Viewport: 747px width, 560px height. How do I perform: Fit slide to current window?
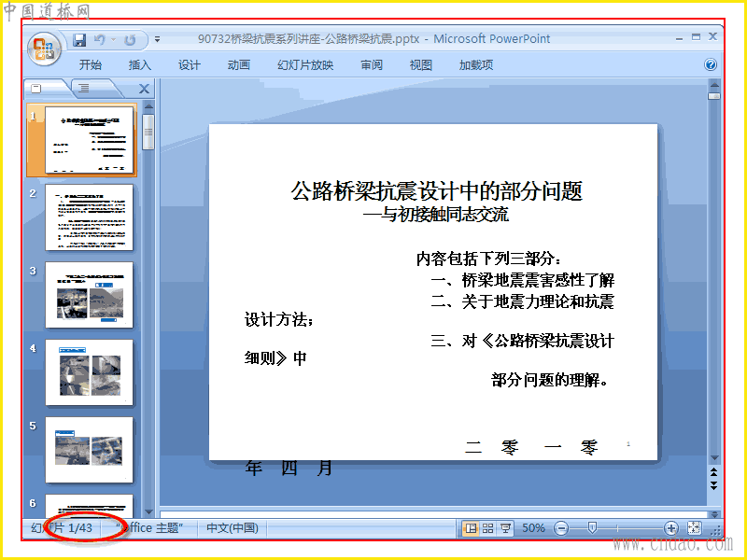(694, 528)
